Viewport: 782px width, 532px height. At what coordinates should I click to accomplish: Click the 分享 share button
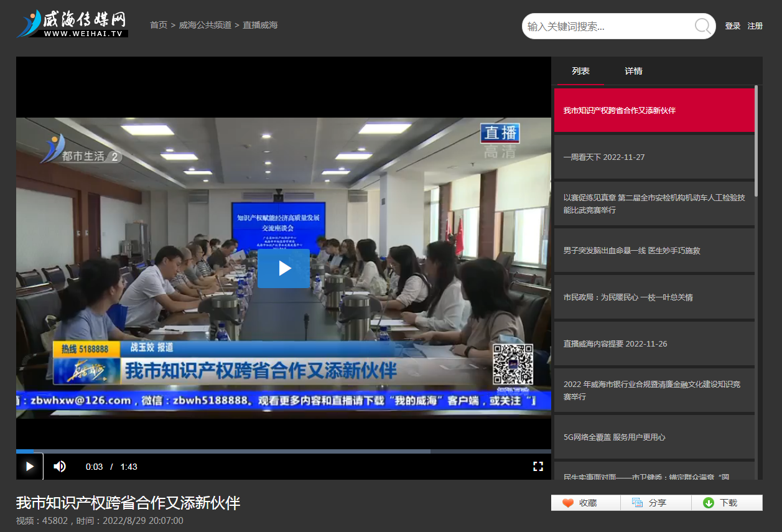click(x=656, y=503)
